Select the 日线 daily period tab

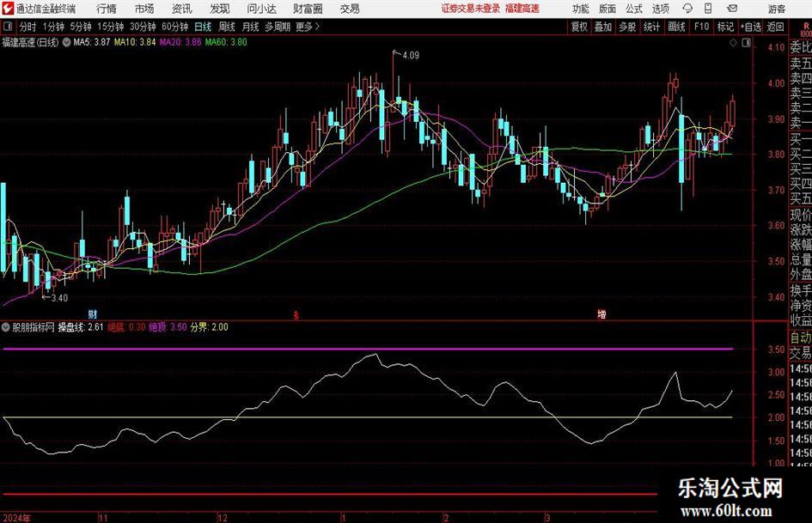coord(203,27)
